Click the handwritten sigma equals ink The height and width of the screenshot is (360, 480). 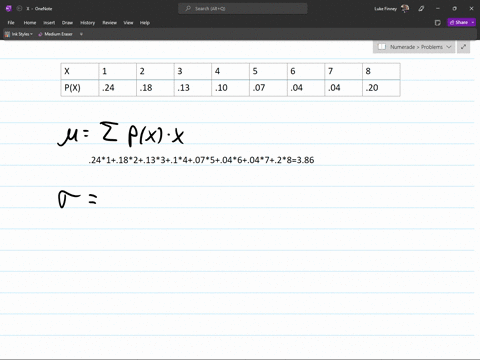[77, 199]
